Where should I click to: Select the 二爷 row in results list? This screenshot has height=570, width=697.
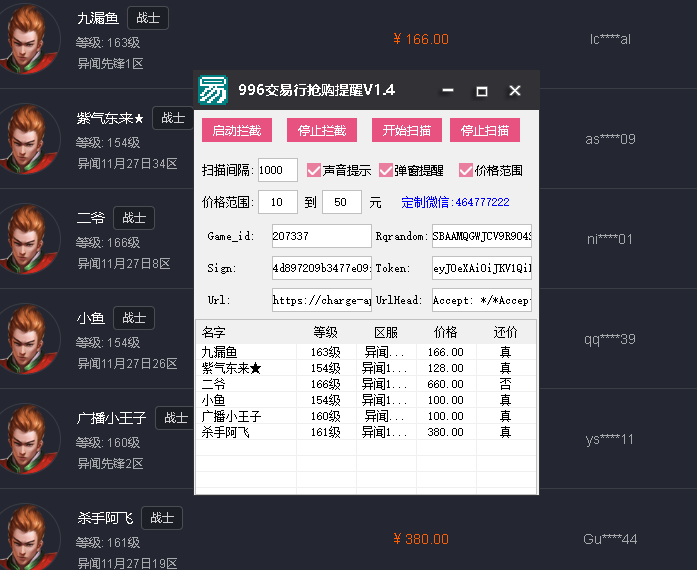click(365, 384)
